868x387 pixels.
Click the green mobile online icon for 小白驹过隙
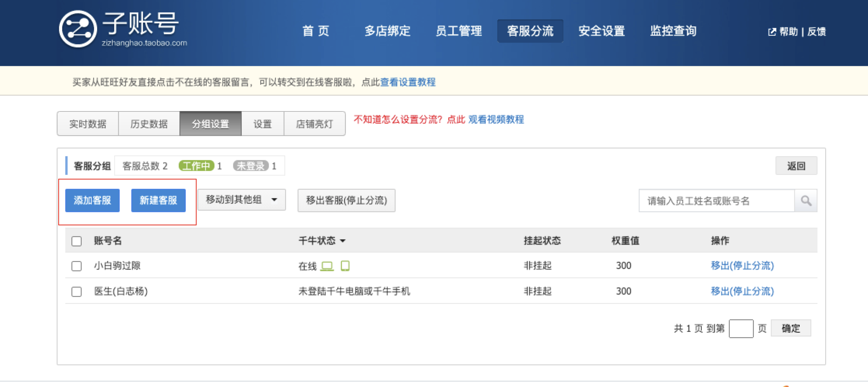pos(345,266)
